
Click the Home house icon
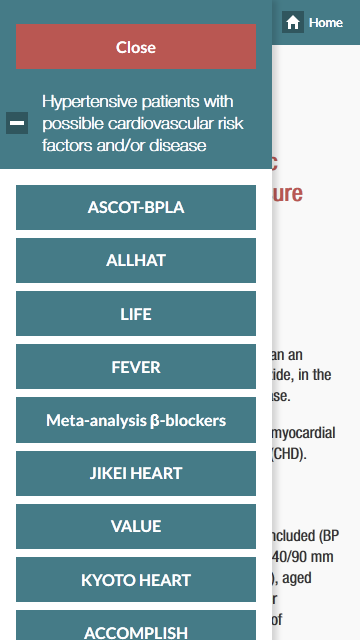coord(293,22)
